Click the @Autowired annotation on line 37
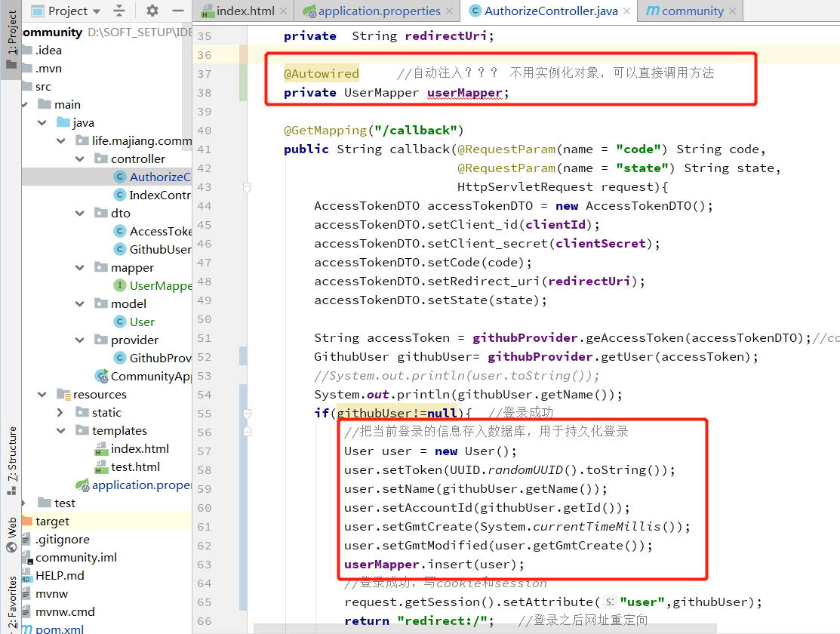The image size is (840, 634). click(x=321, y=73)
